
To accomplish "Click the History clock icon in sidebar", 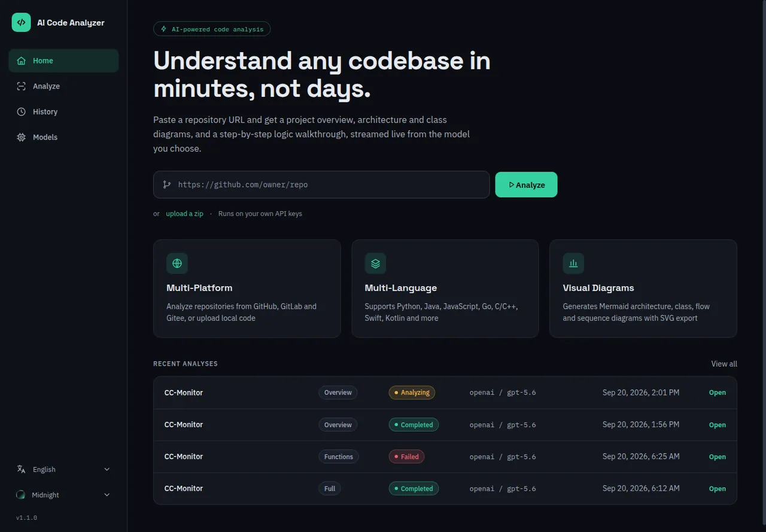I will [x=22, y=112].
